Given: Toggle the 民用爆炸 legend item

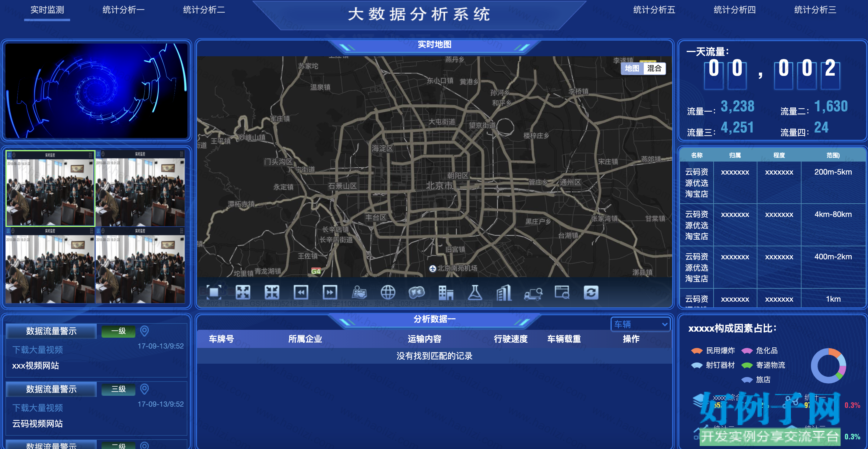Looking at the screenshot, I should [713, 350].
